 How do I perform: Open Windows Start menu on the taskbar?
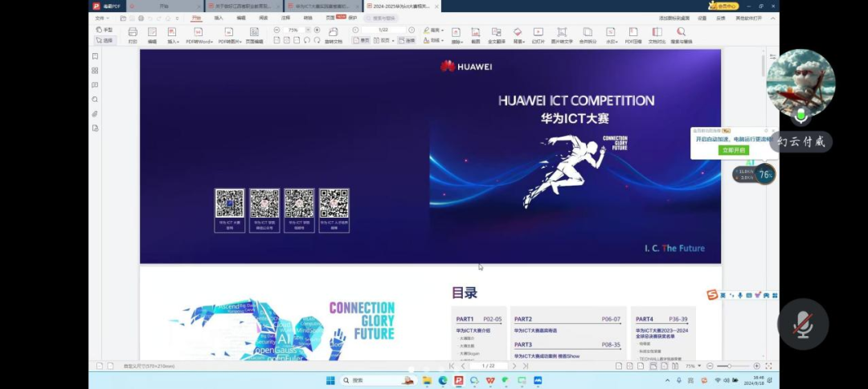pos(330,381)
